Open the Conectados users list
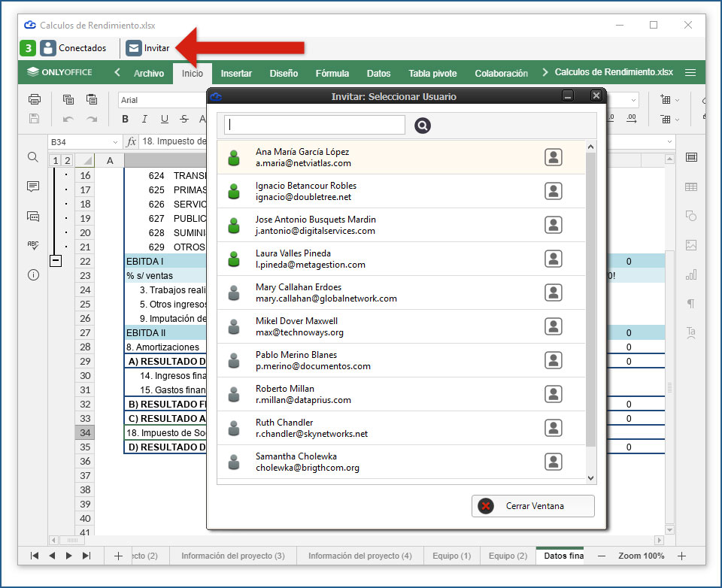Image resolution: width=722 pixels, height=588 pixels. (x=73, y=48)
